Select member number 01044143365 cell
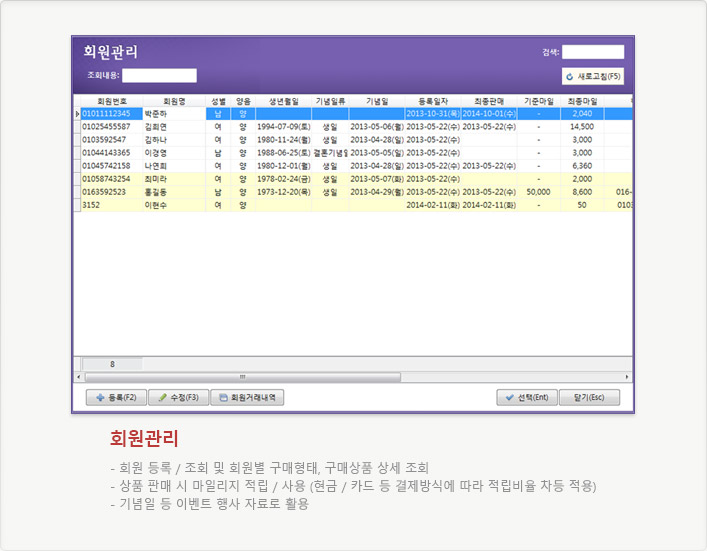The image size is (707, 551). (112, 153)
